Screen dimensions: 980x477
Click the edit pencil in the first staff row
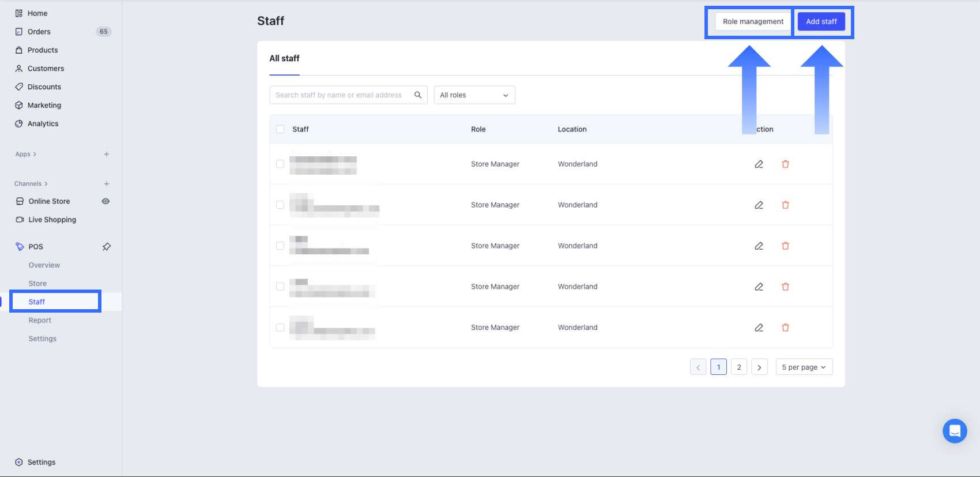point(759,164)
